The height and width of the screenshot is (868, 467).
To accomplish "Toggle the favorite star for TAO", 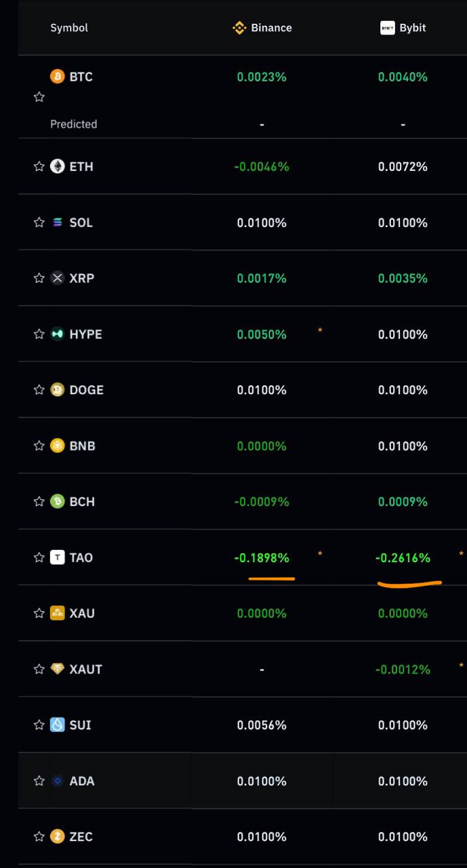I will tap(39, 557).
